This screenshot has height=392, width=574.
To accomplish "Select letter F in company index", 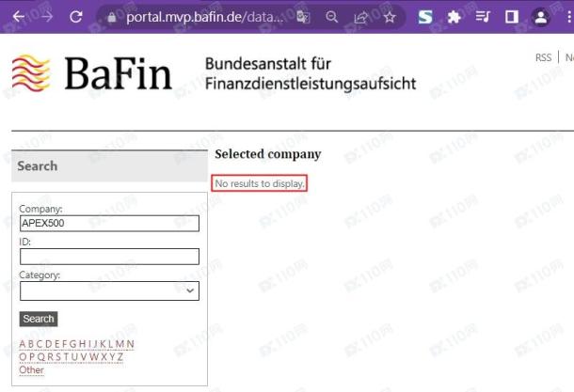I will tap(65, 344).
